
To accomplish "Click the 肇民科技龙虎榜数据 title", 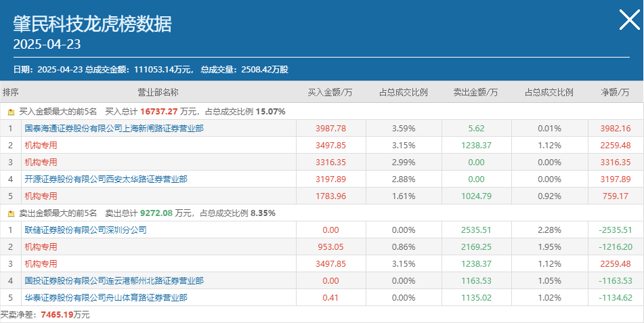I will 92,24.
